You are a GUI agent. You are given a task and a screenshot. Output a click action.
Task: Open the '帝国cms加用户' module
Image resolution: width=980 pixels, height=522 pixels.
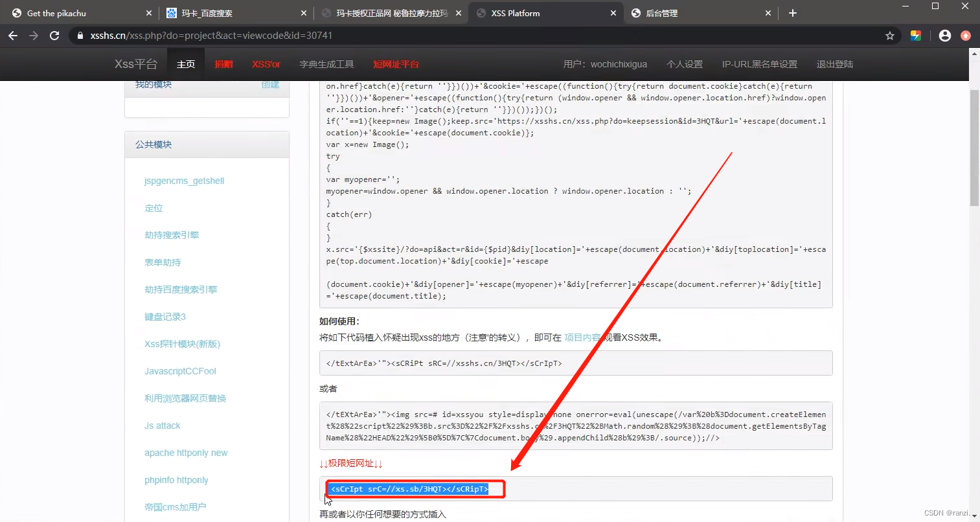click(x=175, y=507)
